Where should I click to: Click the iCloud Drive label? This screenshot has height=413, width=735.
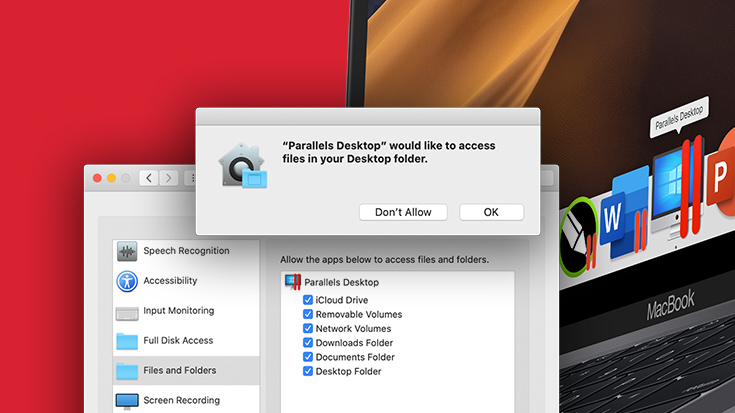point(342,300)
